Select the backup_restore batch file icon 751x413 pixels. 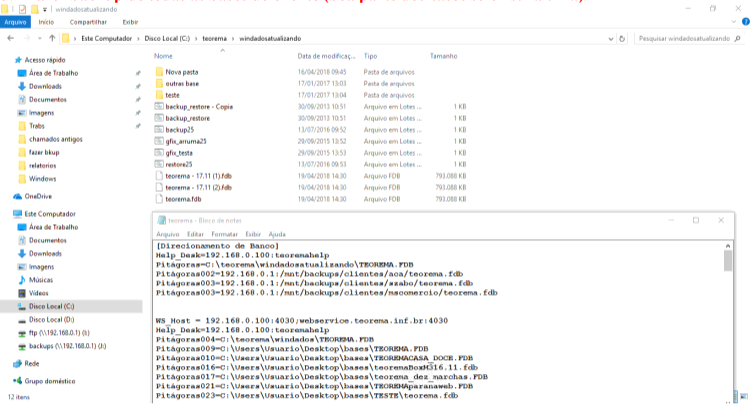tap(159, 118)
